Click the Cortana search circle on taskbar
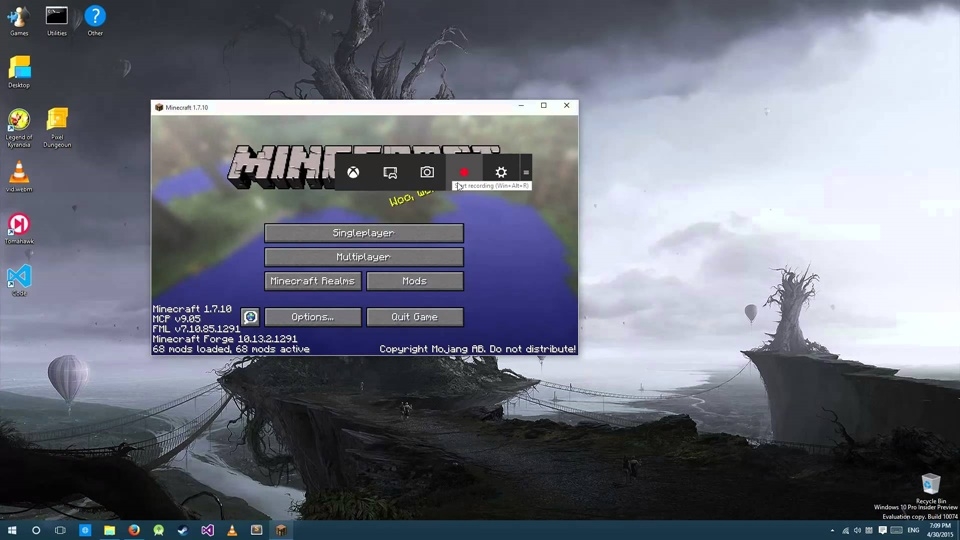The image size is (960, 540). [36, 530]
